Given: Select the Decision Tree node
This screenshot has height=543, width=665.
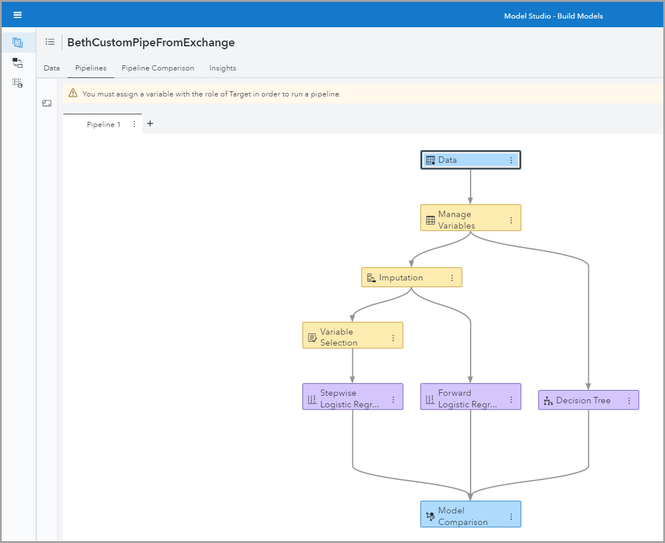Looking at the screenshot, I should tap(582, 401).
